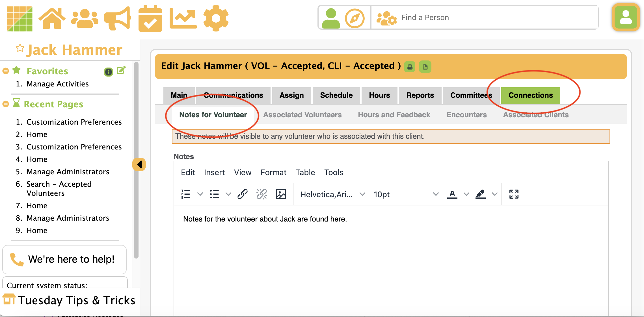Toggle editor fullscreen mode
This screenshot has width=644, height=317.
[x=514, y=194]
